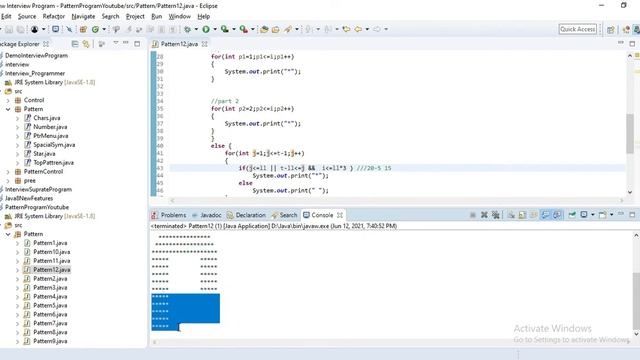Click Remove All Terminated Launches icon

pyautogui.click(x=496, y=215)
